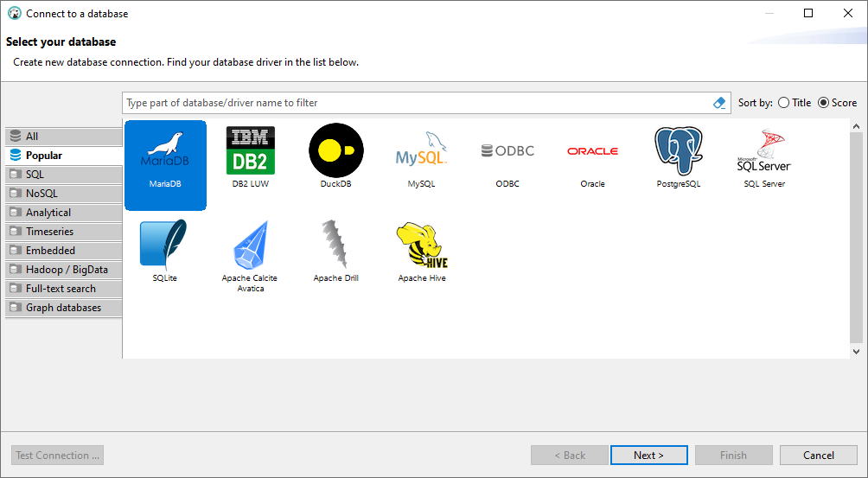Focus the driver name filter field

tap(415, 103)
